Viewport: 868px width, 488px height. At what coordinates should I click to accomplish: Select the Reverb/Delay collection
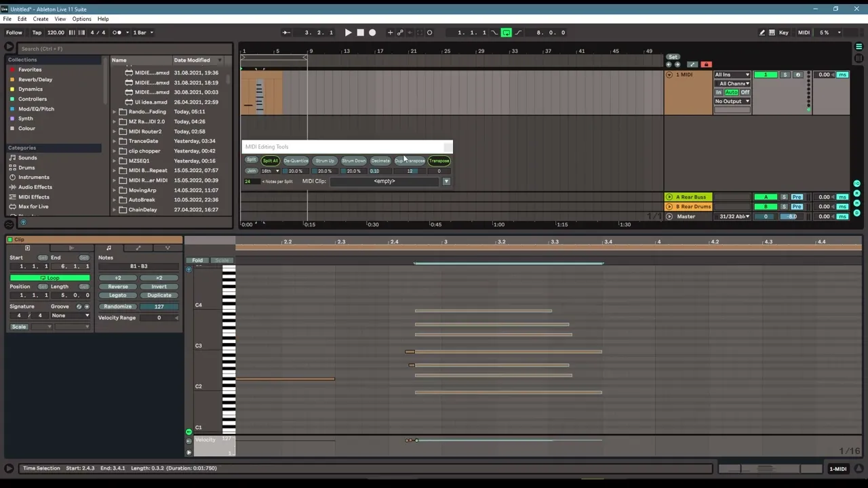click(35, 79)
